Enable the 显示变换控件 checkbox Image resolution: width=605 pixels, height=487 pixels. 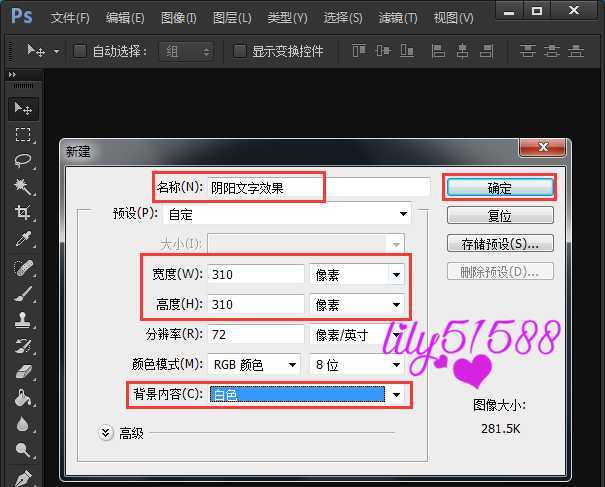[240, 51]
